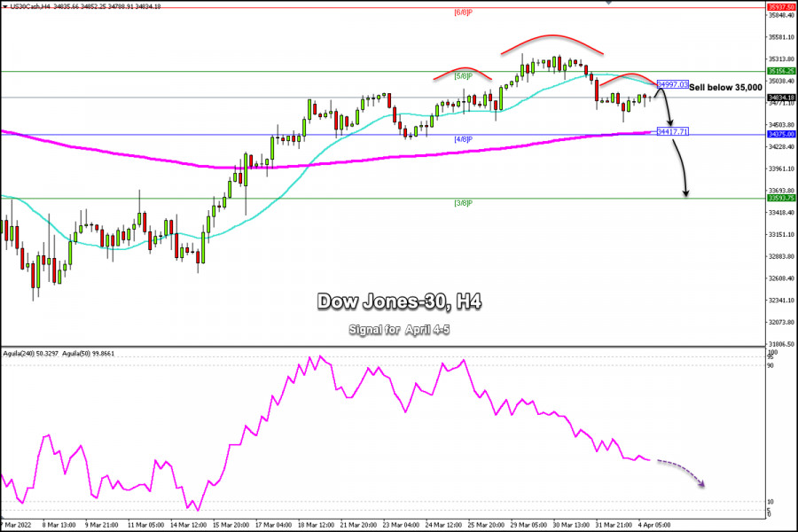Click the '14 Mar 12:00' time label

(x=188, y=525)
